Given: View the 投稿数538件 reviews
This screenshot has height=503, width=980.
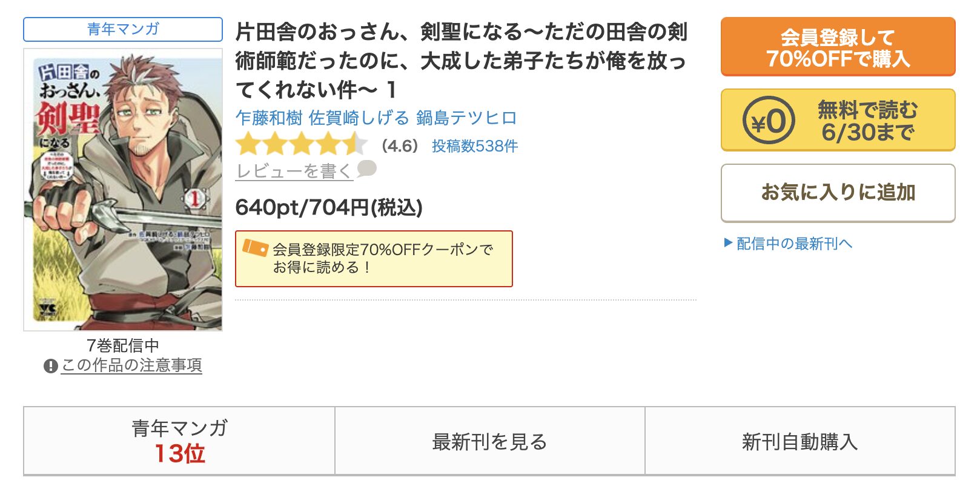Looking at the screenshot, I should [475, 146].
